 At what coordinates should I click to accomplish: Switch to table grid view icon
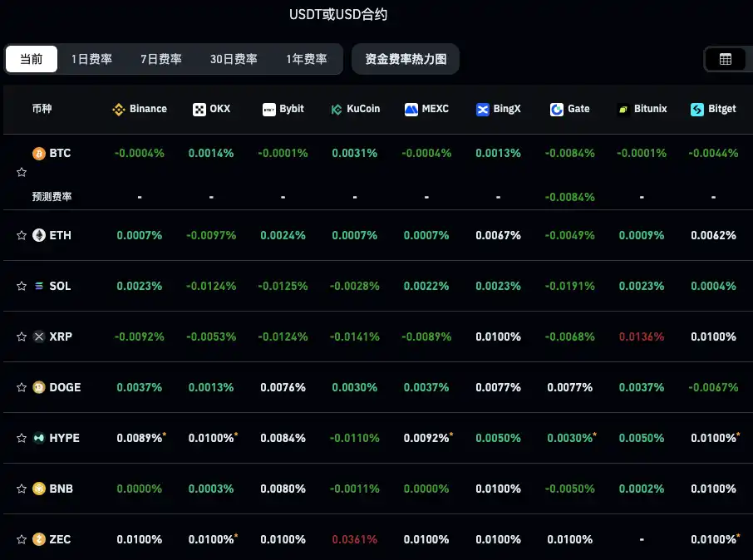(x=726, y=59)
